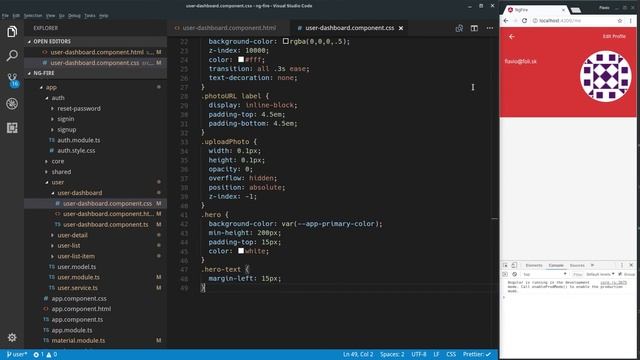Viewport: 640px width, 360px height.
Task: Click UTF-8 encoding in status bar
Action: tap(419, 354)
